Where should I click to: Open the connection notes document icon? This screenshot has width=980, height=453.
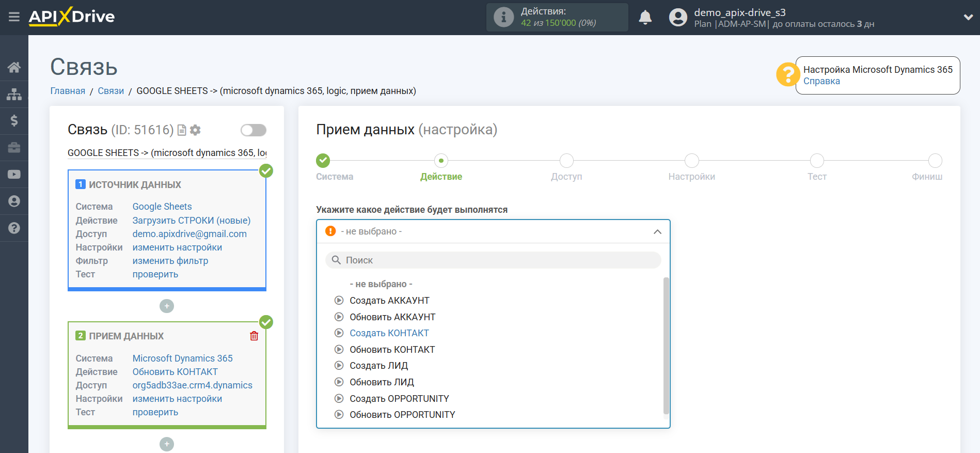click(x=182, y=130)
